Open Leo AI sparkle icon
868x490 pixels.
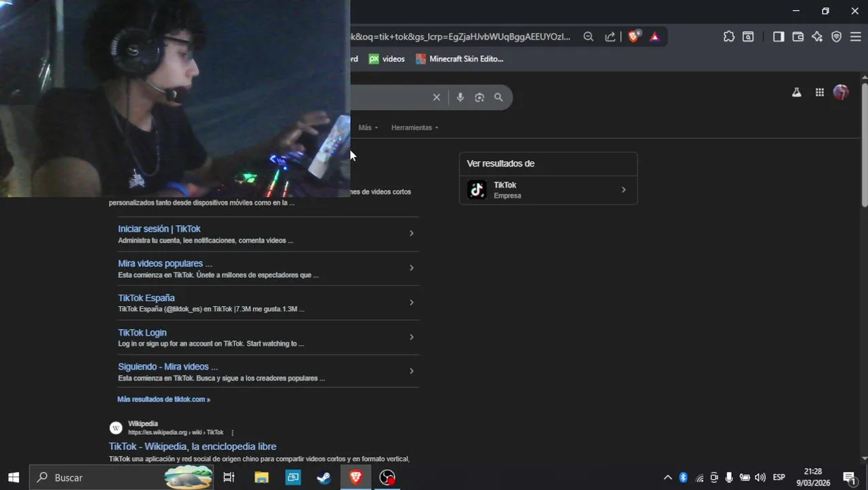(817, 37)
